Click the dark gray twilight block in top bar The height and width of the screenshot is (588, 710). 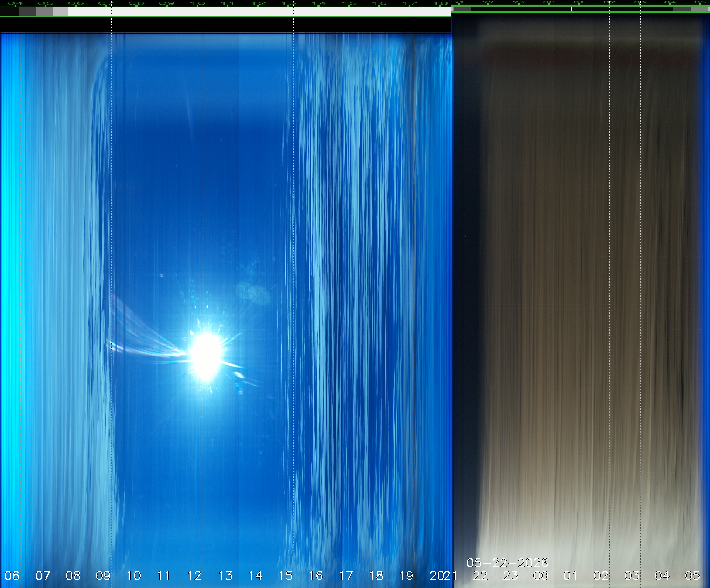27,12
